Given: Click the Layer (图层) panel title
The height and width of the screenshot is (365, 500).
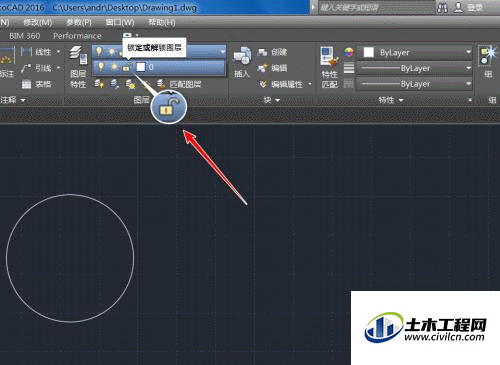Looking at the screenshot, I should (141, 100).
